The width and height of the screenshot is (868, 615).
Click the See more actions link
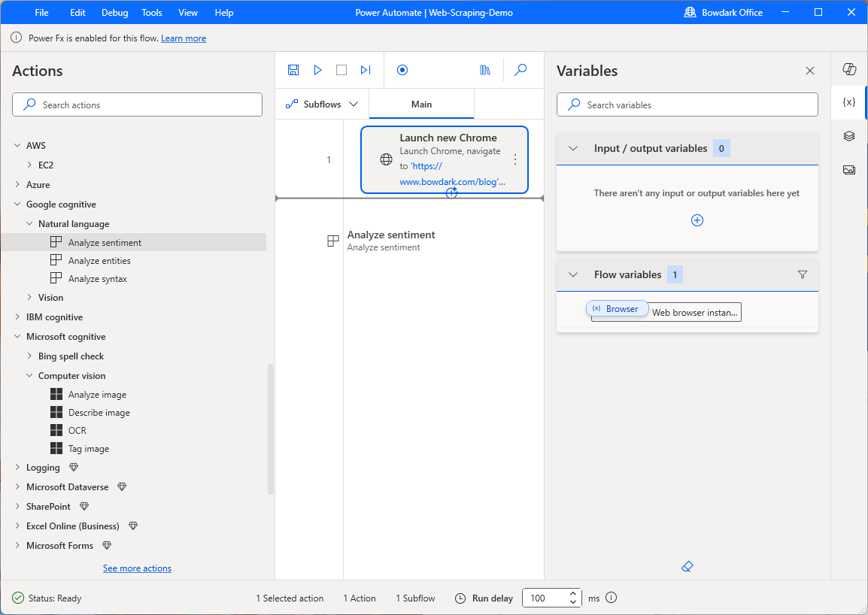click(137, 568)
